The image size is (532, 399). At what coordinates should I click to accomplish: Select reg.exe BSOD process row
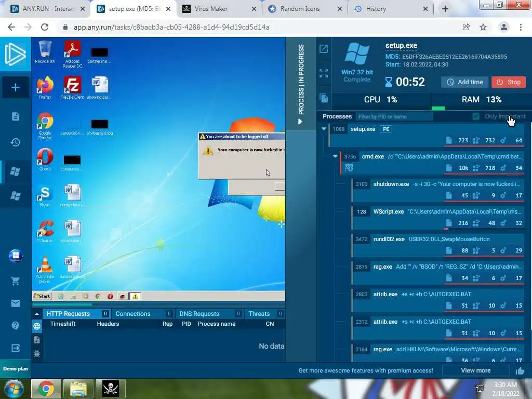438,272
